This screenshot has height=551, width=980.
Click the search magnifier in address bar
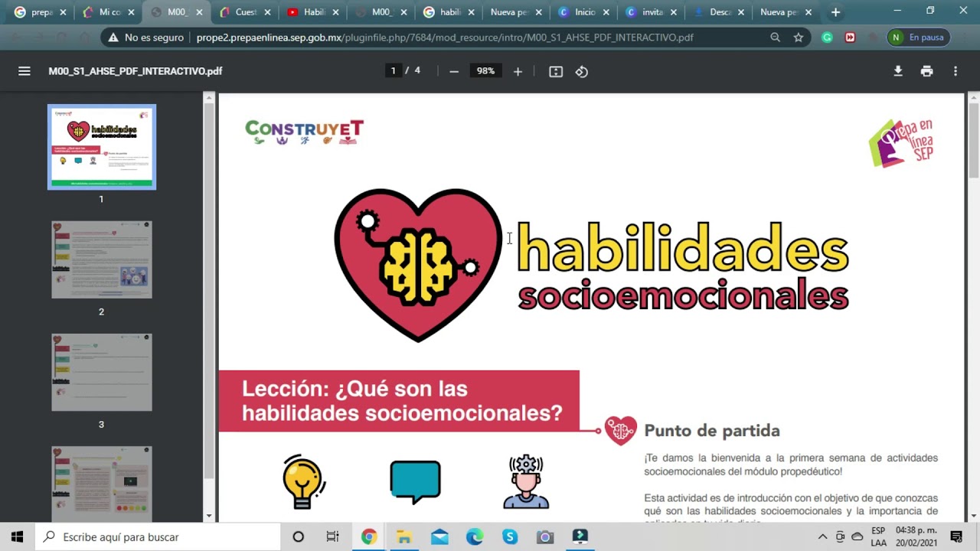pos(776,37)
